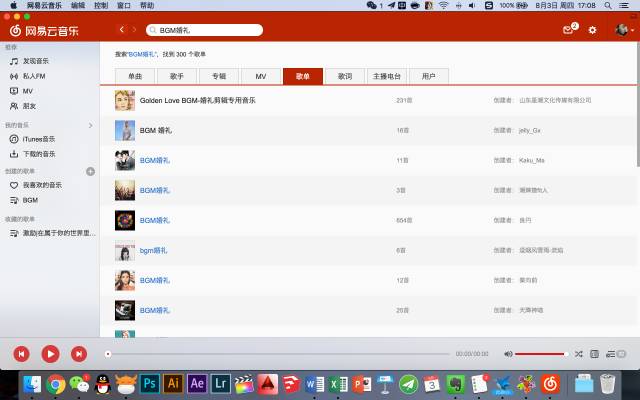Expand the user avatar dropdown menu

[622, 30]
